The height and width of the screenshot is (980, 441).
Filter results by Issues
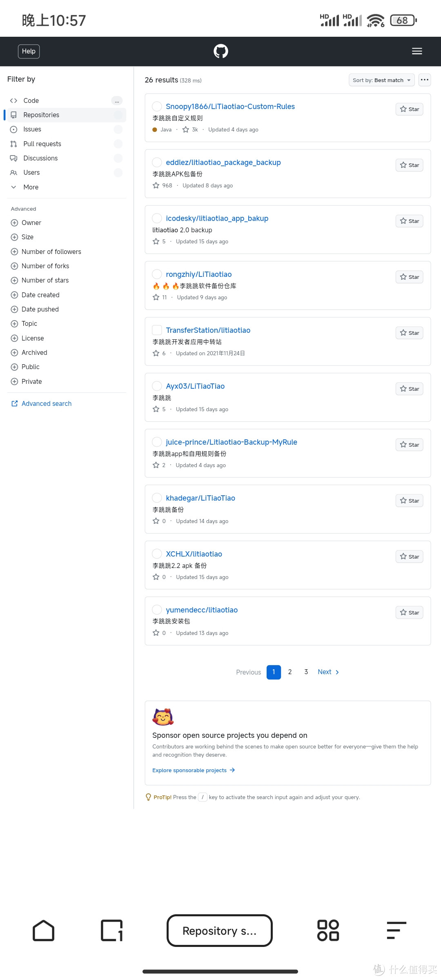pyautogui.click(x=67, y=129)
